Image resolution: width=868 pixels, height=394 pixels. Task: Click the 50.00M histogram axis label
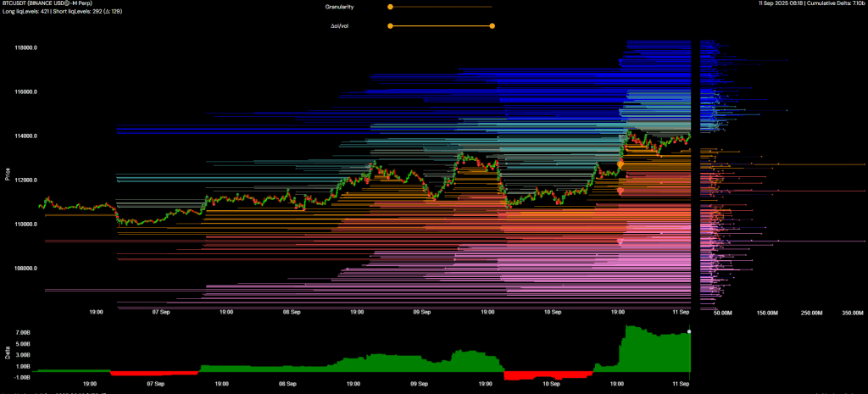tap(722, 313)
